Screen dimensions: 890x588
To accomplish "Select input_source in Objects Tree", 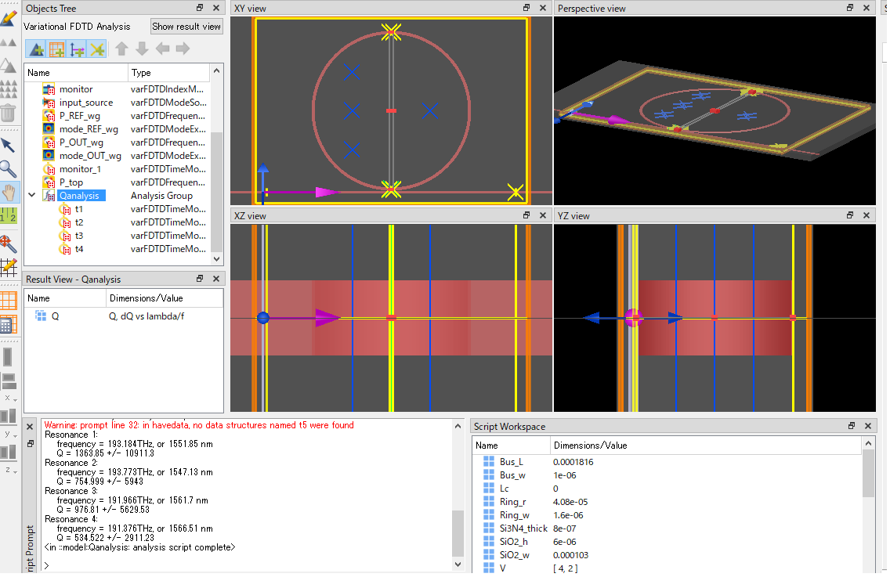I will point(85,103).
